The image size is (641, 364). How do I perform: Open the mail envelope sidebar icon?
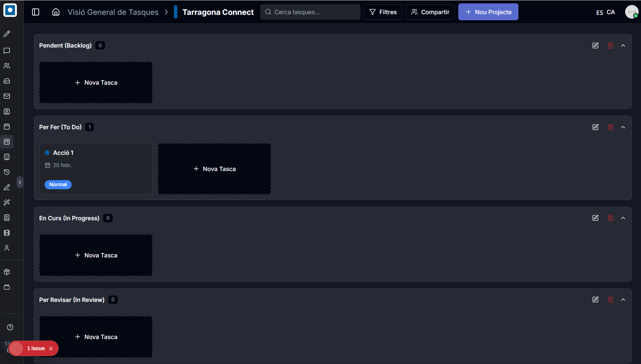coord(7,96)
